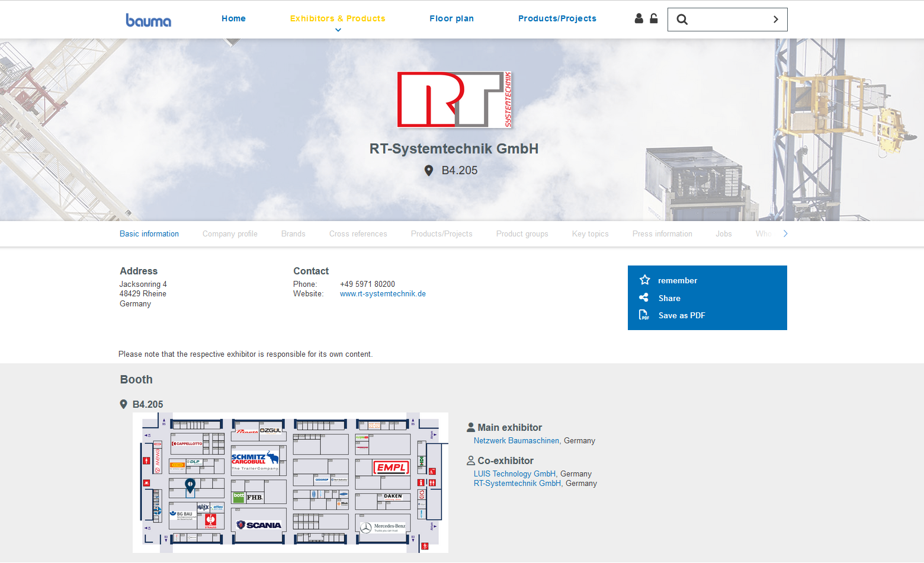Open the Exhibitors & Products menu
Screen dimensions: 924x563
(338, 18)
